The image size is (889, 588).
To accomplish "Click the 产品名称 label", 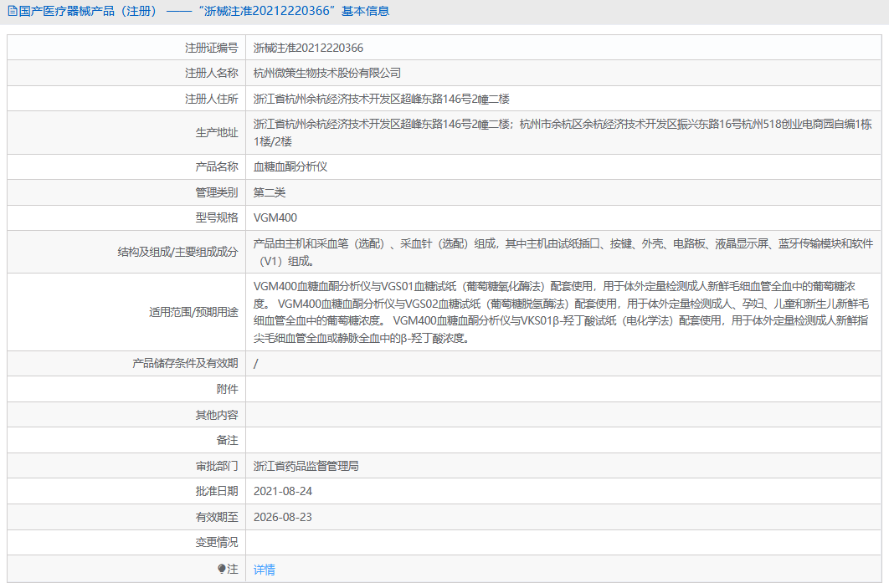I will tap(217, 166).
